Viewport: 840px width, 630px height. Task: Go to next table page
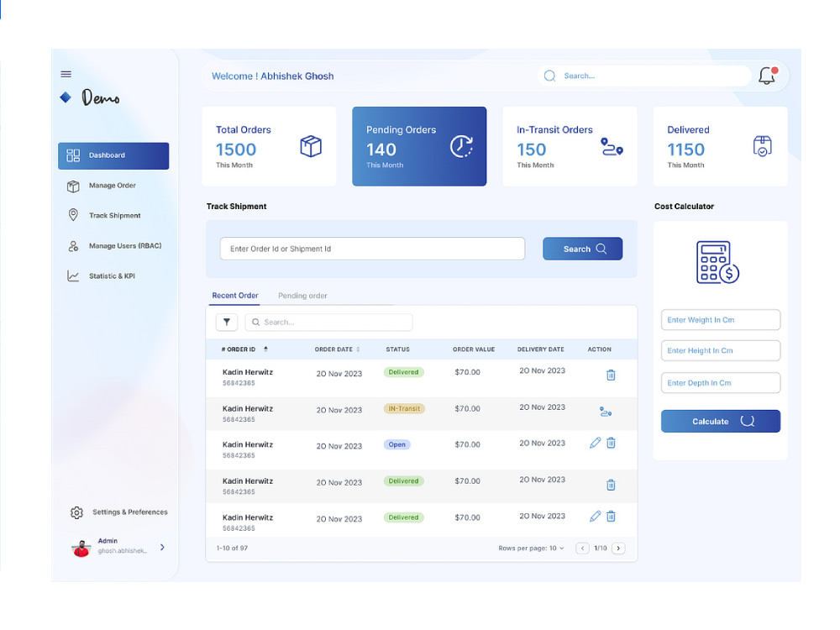[618, 548]
